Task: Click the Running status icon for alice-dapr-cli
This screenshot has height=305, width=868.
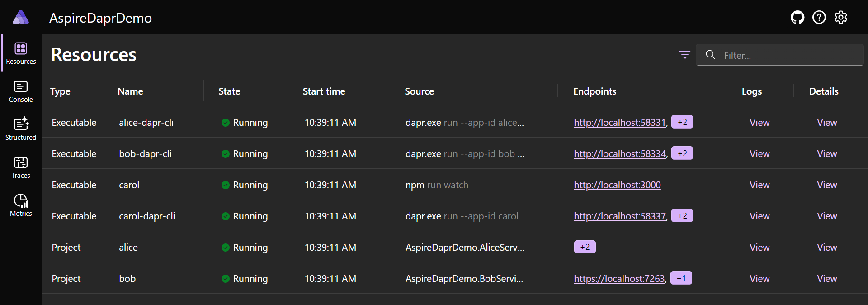Action: (226, 123)
